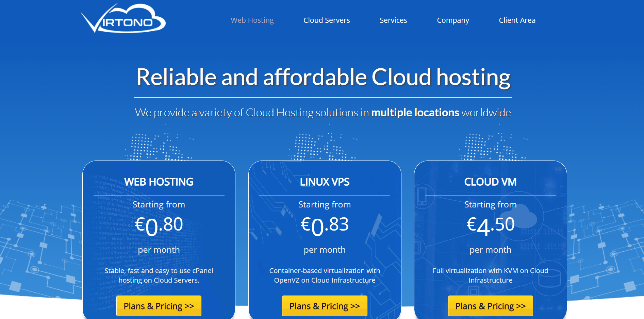View Plans & Pricing for Linux VPS
644x319 pixels.
pos(325,306)
